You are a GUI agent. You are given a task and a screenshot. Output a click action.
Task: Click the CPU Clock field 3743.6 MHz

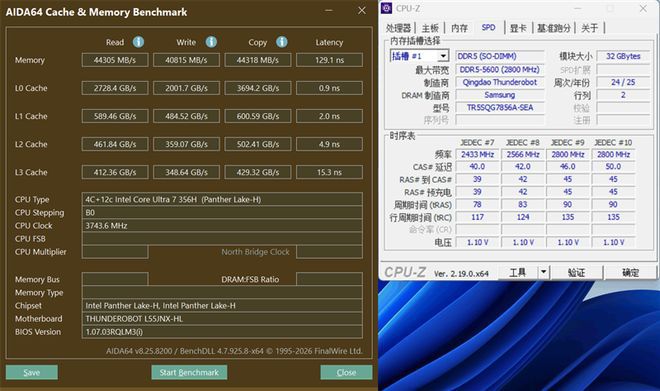point(222,226)
